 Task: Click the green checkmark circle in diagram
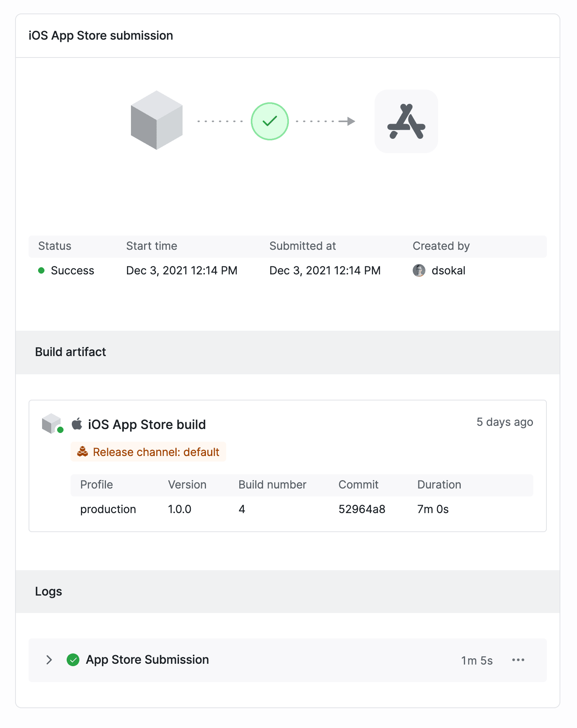pos(269,121)
